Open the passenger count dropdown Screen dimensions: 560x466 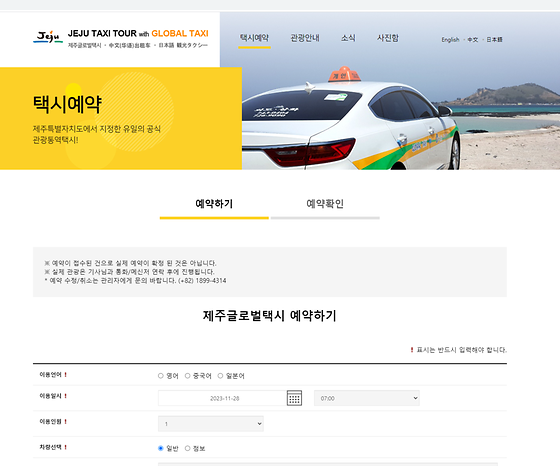tap(211, 424)
